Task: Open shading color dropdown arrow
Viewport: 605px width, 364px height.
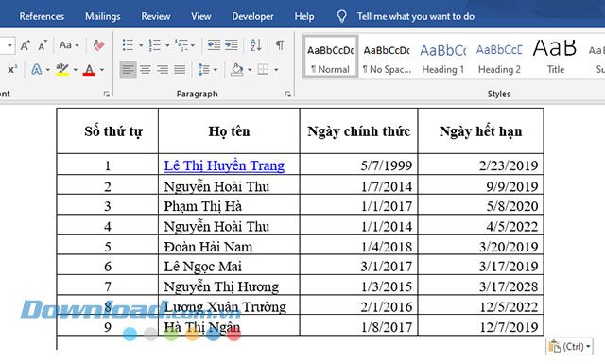Action: point(250,70)
